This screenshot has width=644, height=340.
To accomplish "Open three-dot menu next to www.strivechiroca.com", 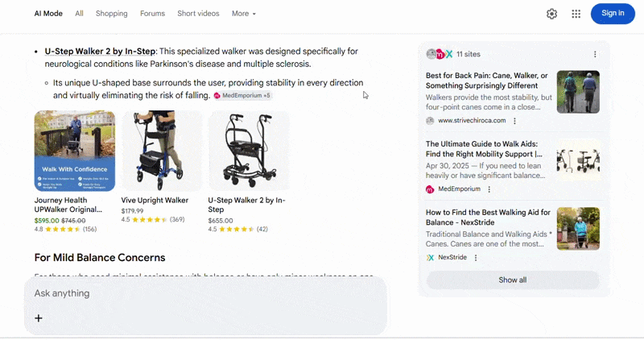I will pos(515,121).
